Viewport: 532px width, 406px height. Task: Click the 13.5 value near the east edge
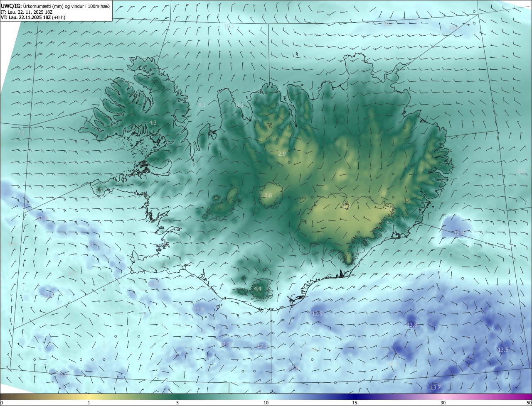pos(503,350)
